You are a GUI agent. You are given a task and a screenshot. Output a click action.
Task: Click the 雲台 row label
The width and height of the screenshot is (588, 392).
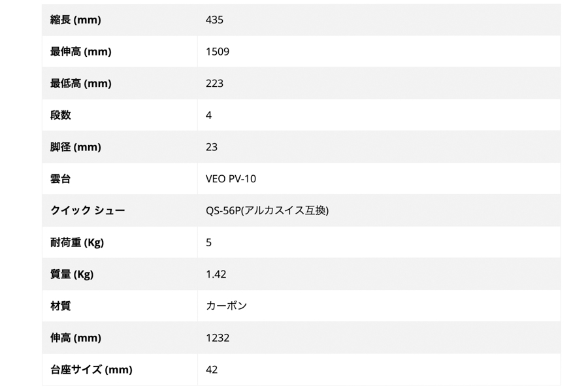61,179
